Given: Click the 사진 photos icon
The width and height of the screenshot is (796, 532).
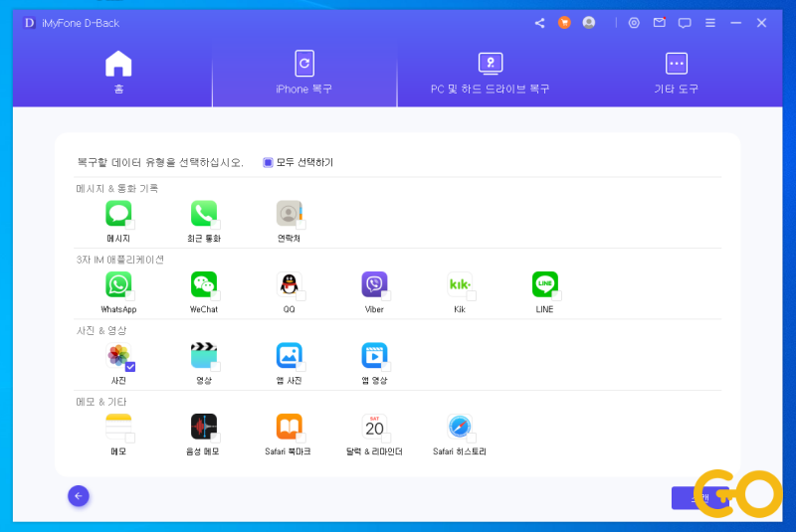Looking at the screenshot, I should pyautogui.click(x=118, y=355).
